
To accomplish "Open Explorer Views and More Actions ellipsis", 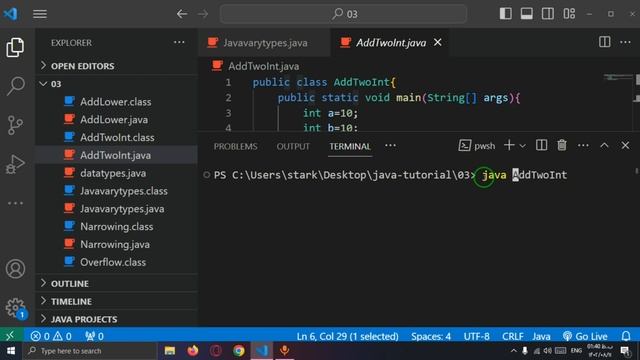I will click(x=179, y=42).
